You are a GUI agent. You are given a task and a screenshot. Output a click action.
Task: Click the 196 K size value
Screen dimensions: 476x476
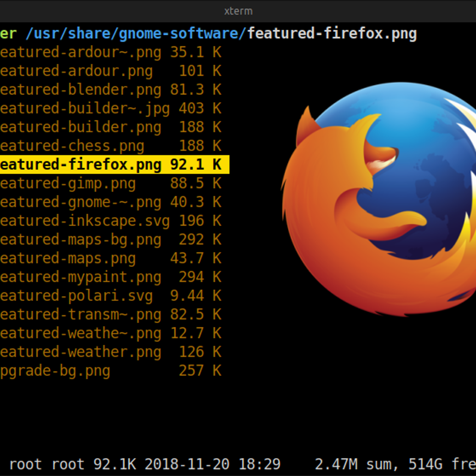(200, 221)
